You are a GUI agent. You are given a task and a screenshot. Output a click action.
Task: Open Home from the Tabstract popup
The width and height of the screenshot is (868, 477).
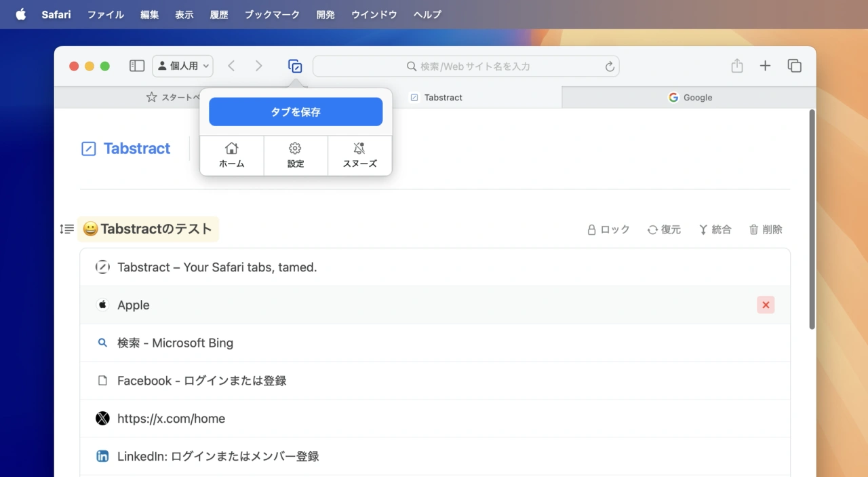[x=231, y=155]
